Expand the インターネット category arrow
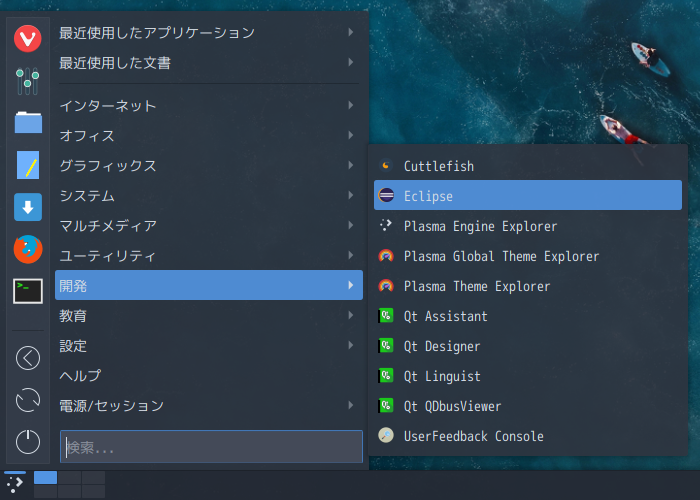700x500 pixels. tap(351, 105)
